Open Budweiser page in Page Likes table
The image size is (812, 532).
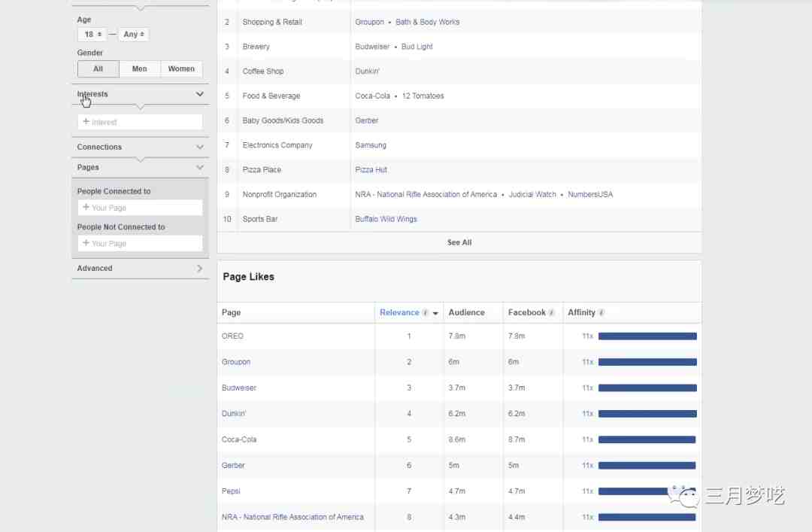[239, 388]
